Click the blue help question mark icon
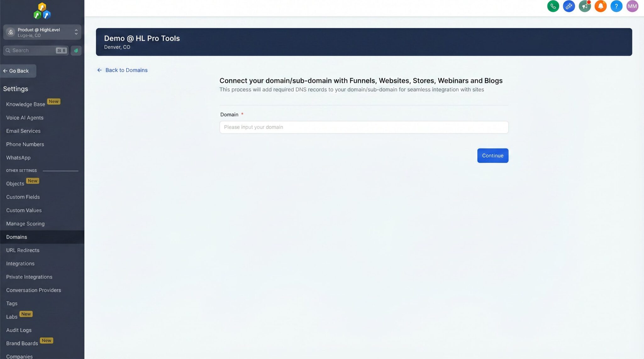644x359 pixels. coord(616,6)
